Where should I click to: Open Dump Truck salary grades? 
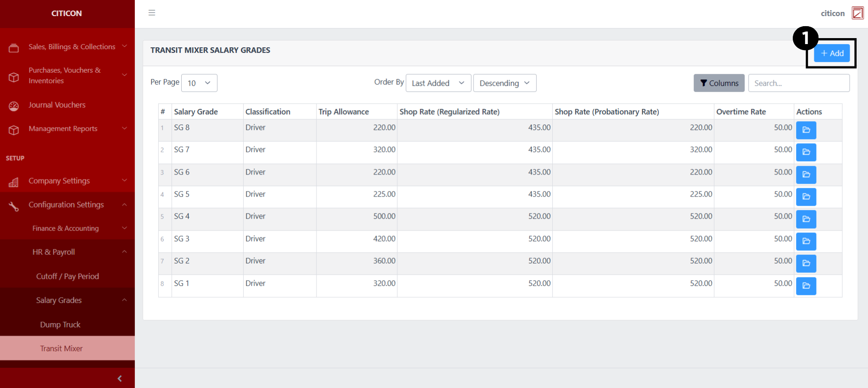point(60,325)
